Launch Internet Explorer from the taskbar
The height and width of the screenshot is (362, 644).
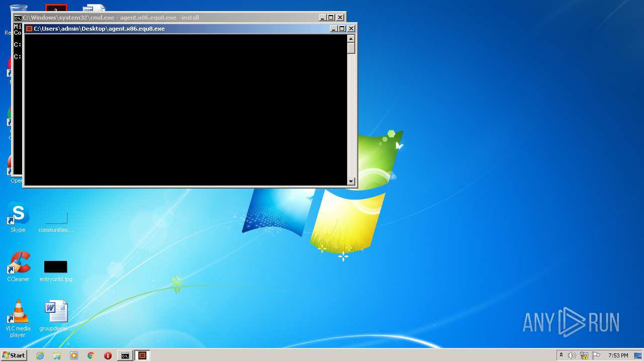point(40,355)
